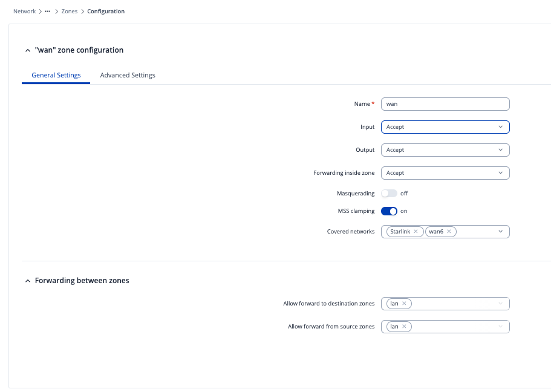This screenshot has height=392, width=551.
Task: Switch to Advanced Settings tab
Action: [128, 76]
